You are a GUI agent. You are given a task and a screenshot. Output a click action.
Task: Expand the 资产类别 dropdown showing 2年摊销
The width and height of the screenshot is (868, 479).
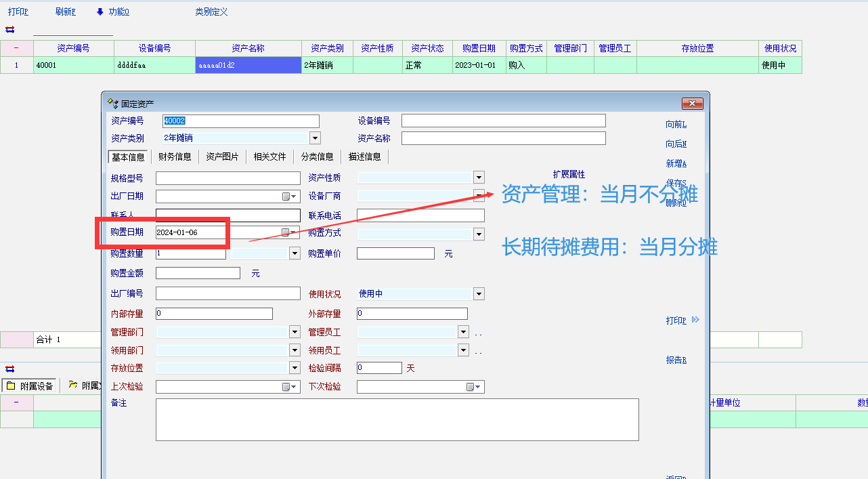click(x=315, y=138)
